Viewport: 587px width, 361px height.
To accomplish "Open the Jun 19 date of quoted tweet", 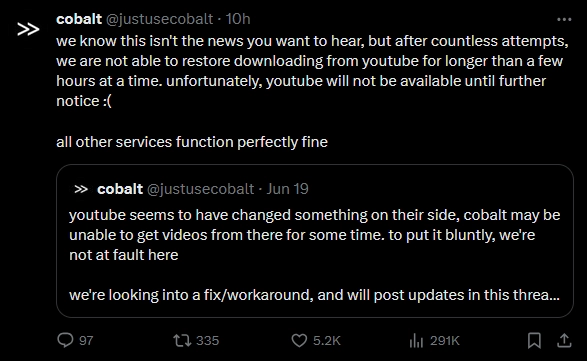I will (x=288, y=189).
